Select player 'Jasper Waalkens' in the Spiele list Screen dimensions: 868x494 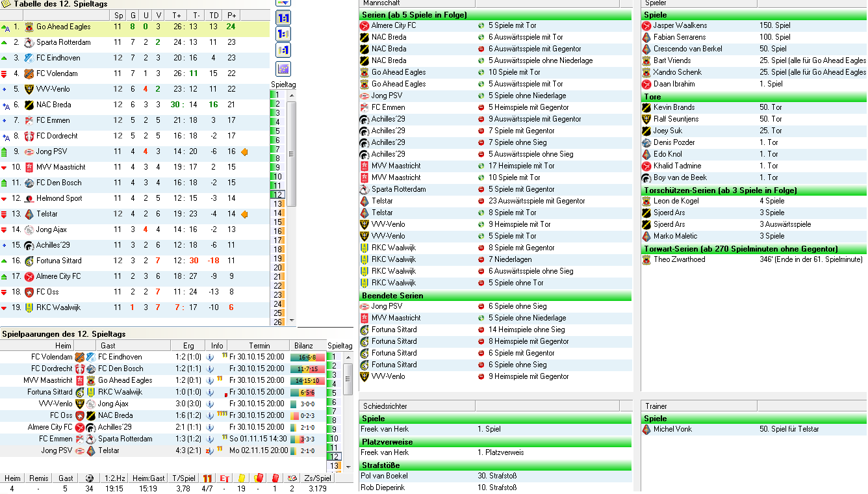[680, 26]
